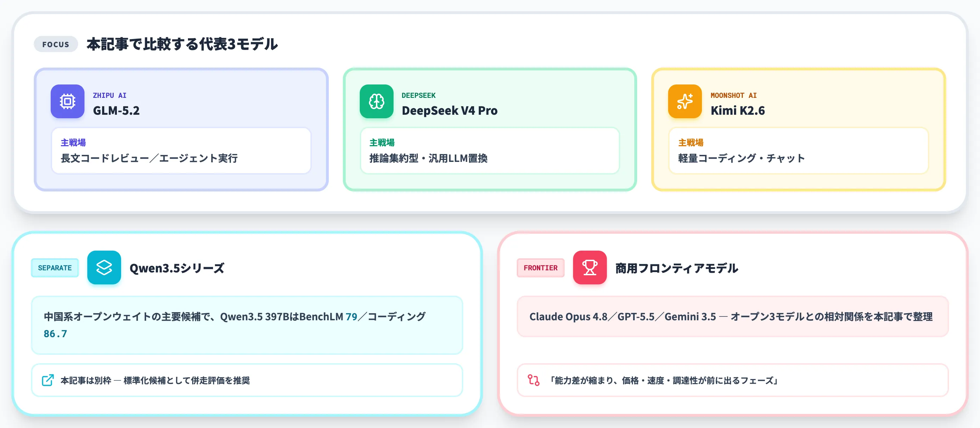Click the text 長文コードレビュー／エージェント実行
This screenshot has height=428, width=980.
[x=149, y=158]
